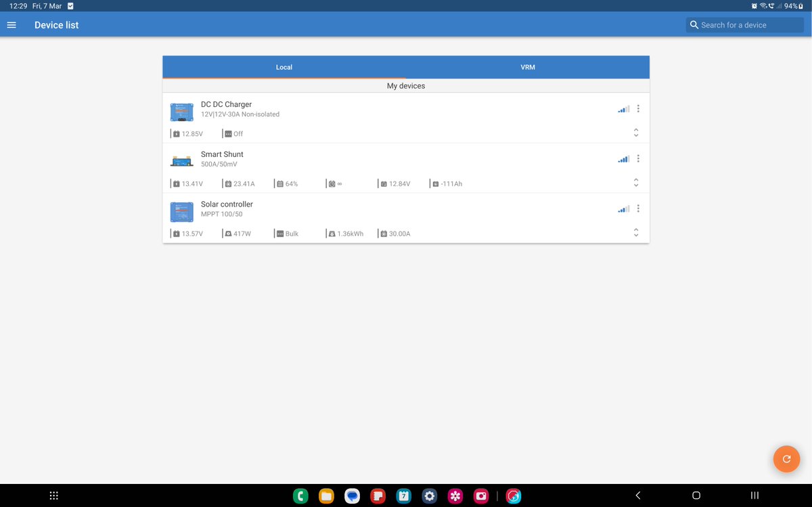Open the apps grid launcher

(x=54, y=495)
